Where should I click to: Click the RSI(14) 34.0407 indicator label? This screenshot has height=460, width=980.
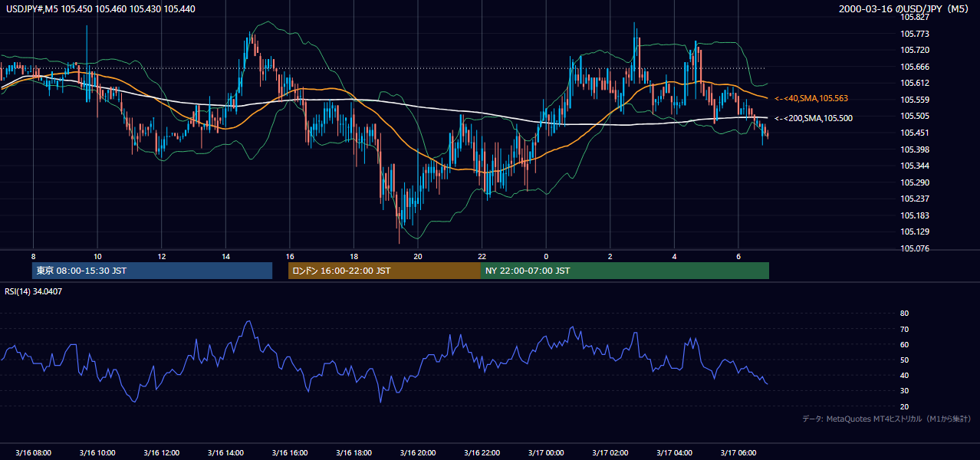[32, 291]
